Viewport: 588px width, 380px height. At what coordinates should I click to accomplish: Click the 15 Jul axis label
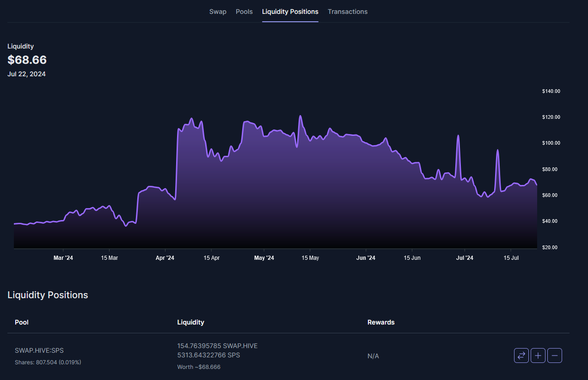coord(511,258)
